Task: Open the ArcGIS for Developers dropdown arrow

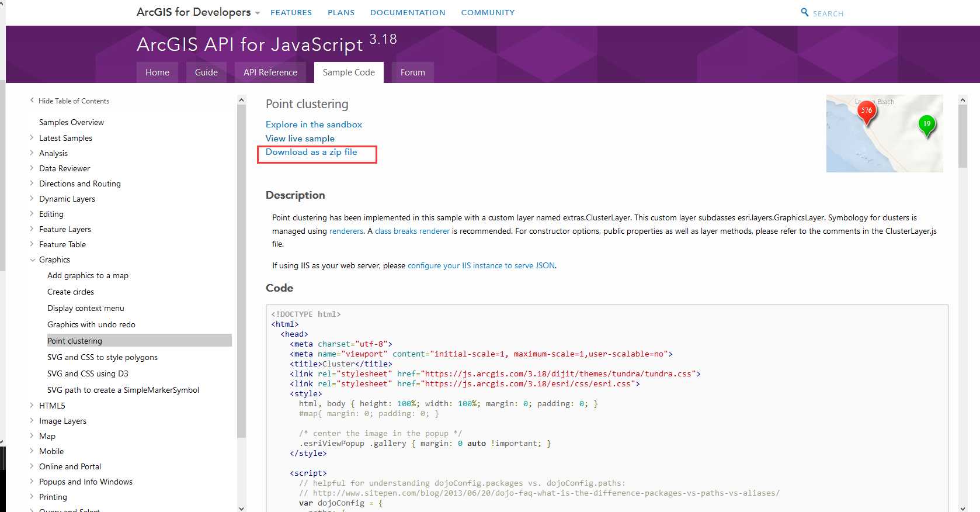Action: (x=258, y=13)
